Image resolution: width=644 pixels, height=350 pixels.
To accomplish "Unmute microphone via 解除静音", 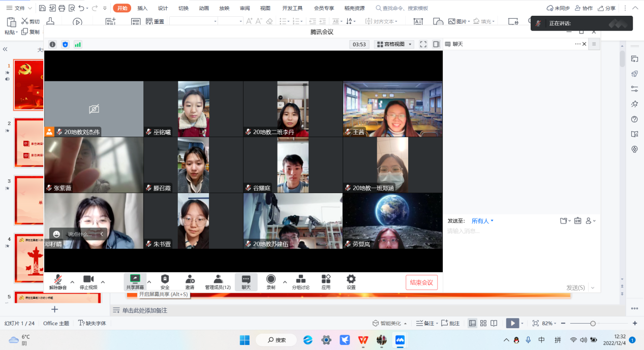I will 58,281.
